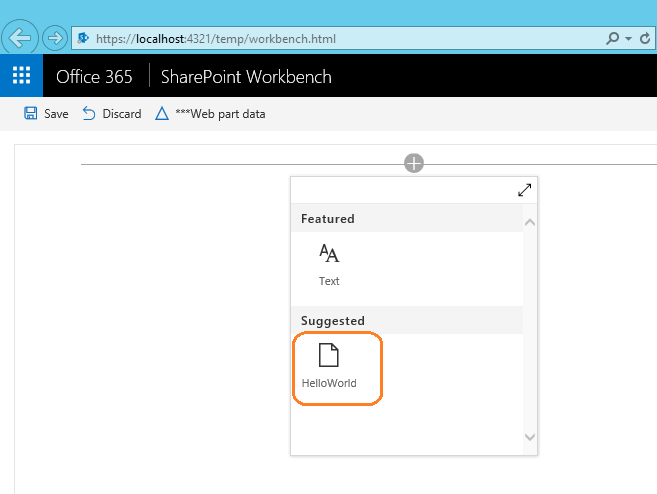Click the Office 365 link
657x494 pixels.
coord(93,77)
